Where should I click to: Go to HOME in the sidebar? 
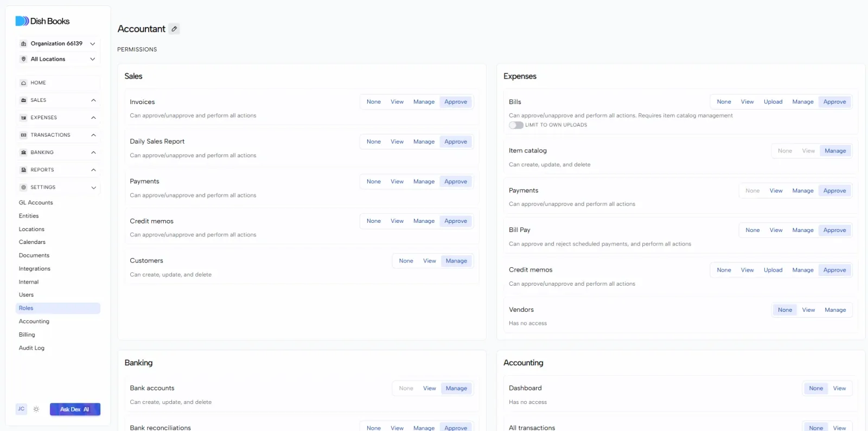[58, 83]
